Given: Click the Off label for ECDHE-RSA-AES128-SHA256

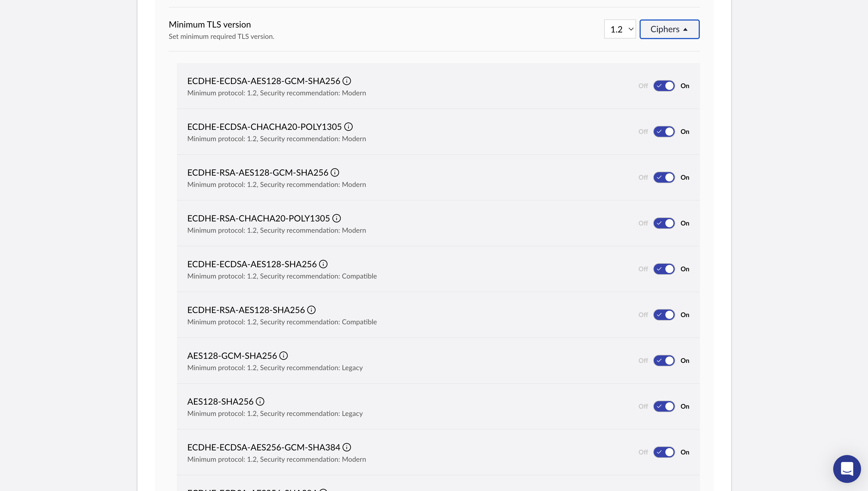Looking at the screenshot, I should coord(643,315).
